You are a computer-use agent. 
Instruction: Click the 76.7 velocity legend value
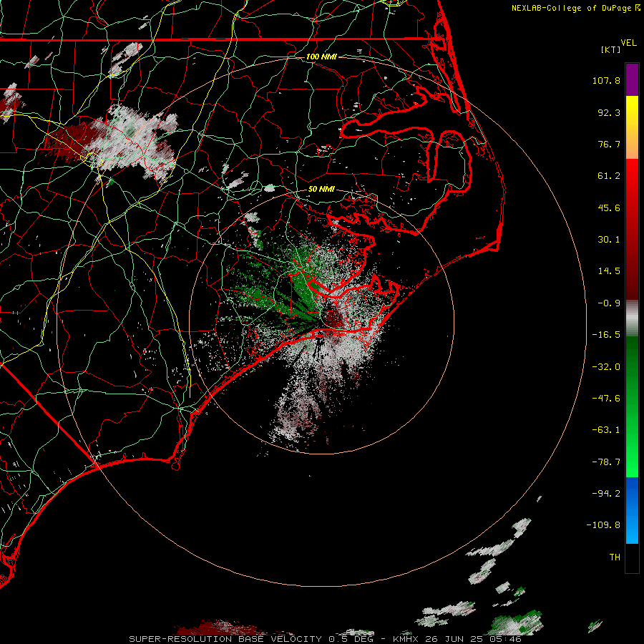609,144
